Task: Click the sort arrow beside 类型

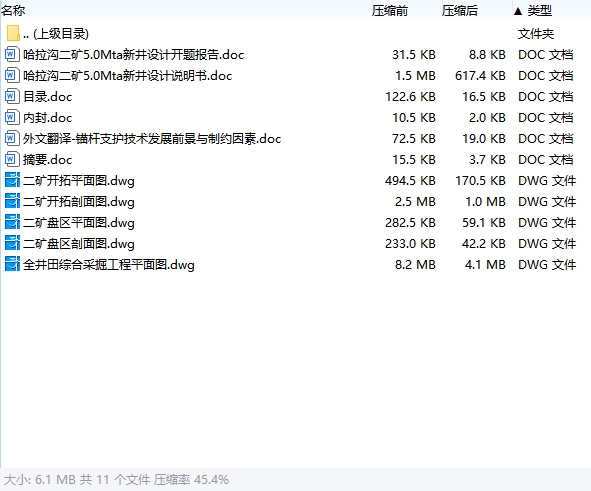Action: [518, 11]
